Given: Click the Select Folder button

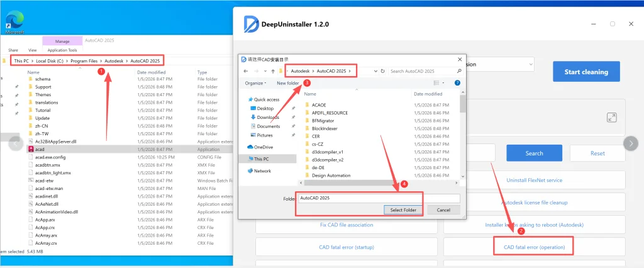Looking at the screenshot, I should pos(403,209).
